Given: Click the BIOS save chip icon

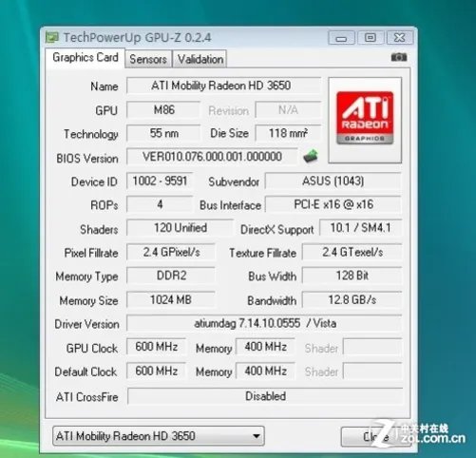Looking at the screenshot, I should click(x=311, y=156).
